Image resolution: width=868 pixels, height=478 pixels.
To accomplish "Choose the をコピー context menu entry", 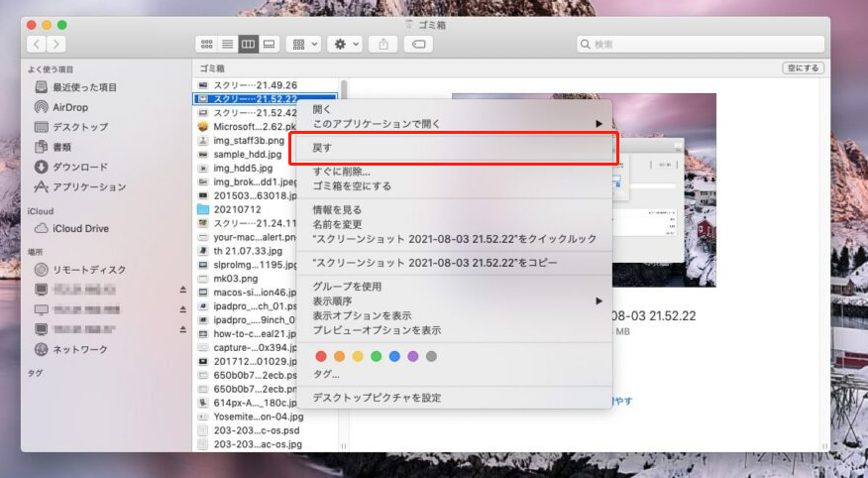I will [454, 263].
